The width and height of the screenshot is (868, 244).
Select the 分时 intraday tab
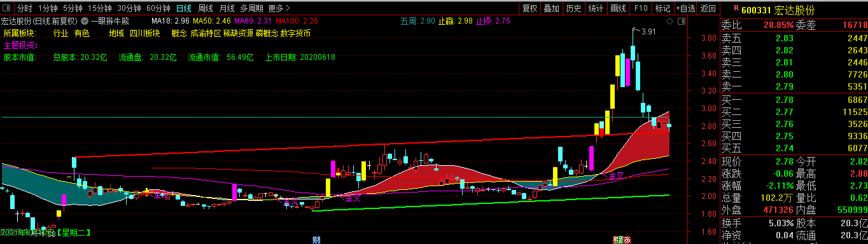tap(24, 8)
